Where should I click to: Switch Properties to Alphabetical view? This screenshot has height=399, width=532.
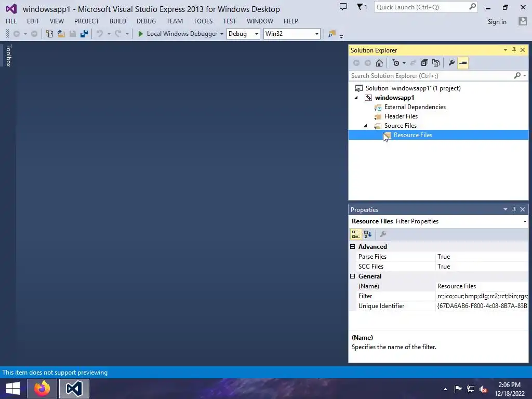tap(368, 234)
